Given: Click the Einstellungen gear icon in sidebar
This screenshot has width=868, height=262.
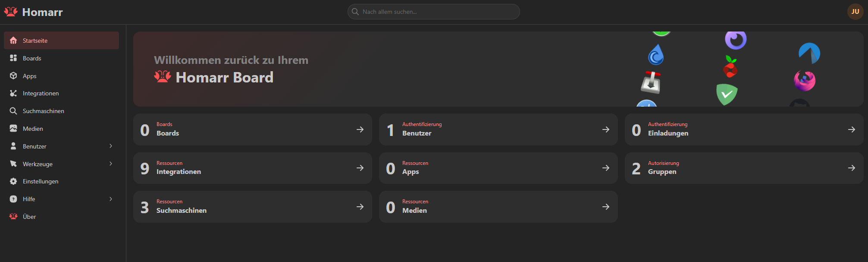Looking at the screenshot, I should tap(13, 181).
